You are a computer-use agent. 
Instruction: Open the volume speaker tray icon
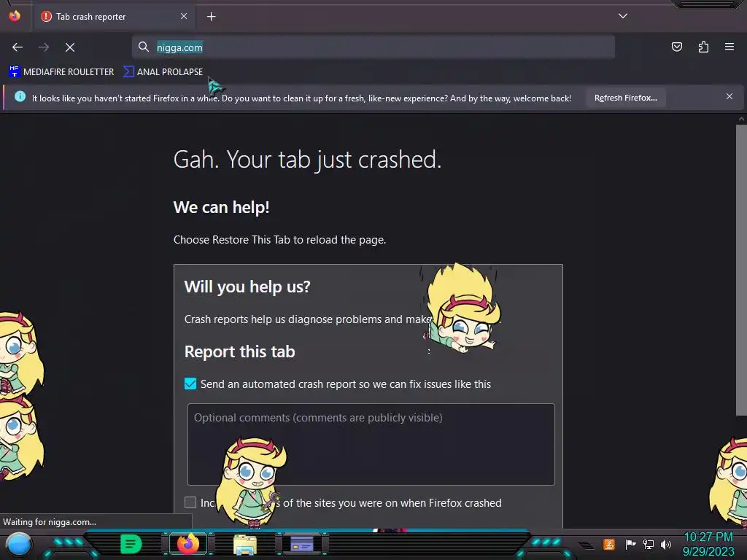[666, 544]
